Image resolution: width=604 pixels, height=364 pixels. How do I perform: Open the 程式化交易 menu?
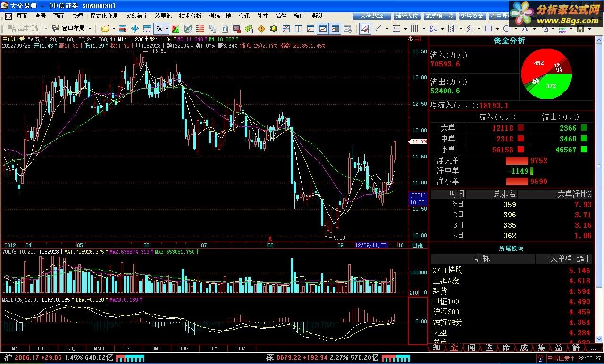104,16
